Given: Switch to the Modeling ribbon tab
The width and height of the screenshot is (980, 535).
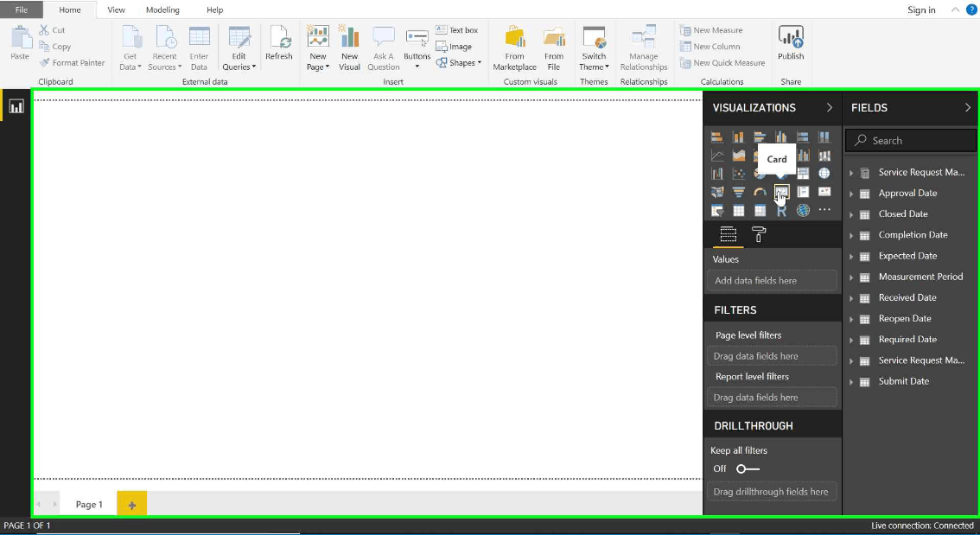Looking at the screenshot, I should [162, 10].
